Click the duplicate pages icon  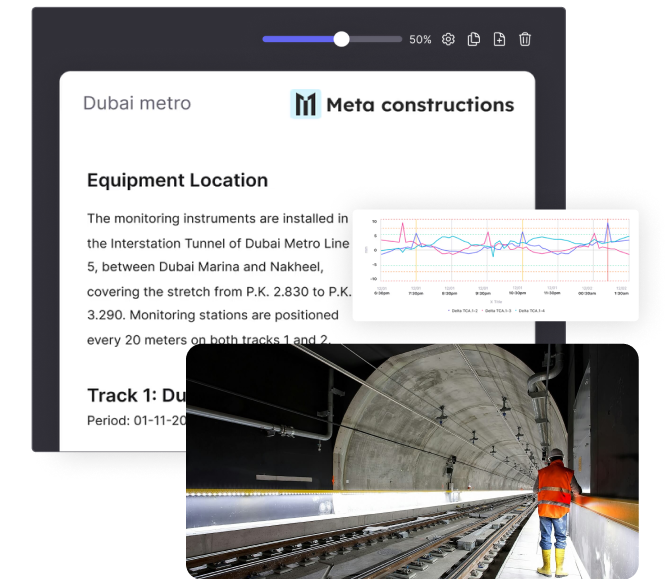[x=474, y=39]
